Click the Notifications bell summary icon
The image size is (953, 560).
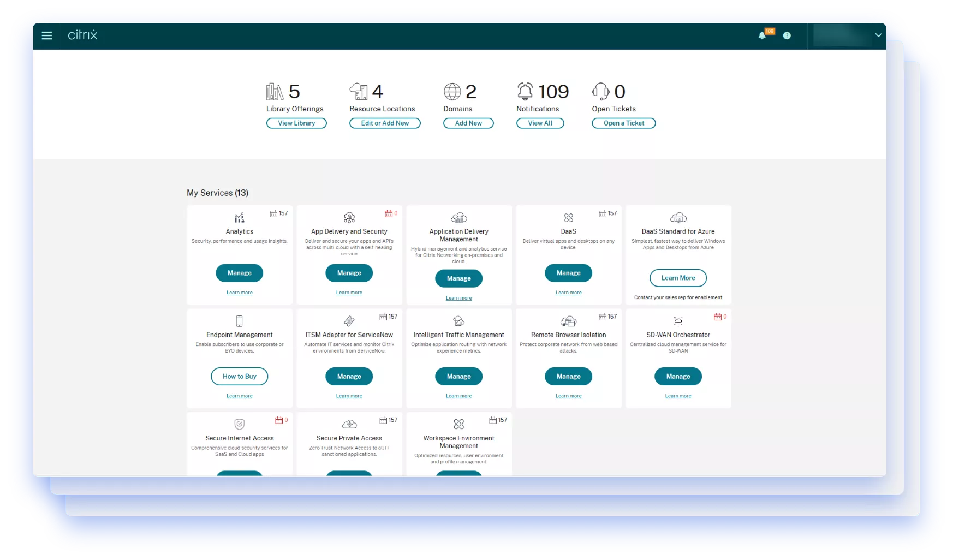coord(525,91)
